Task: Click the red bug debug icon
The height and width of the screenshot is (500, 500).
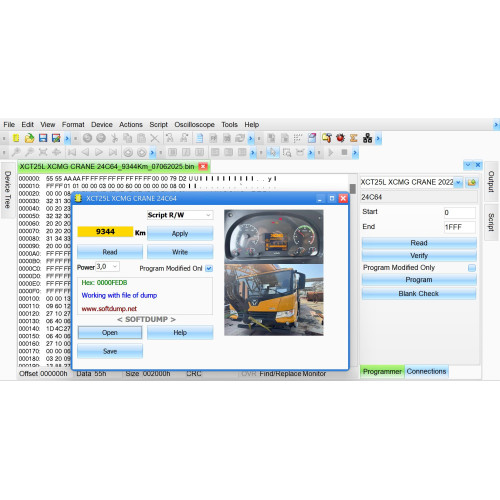Action: [x=340, y=138]
